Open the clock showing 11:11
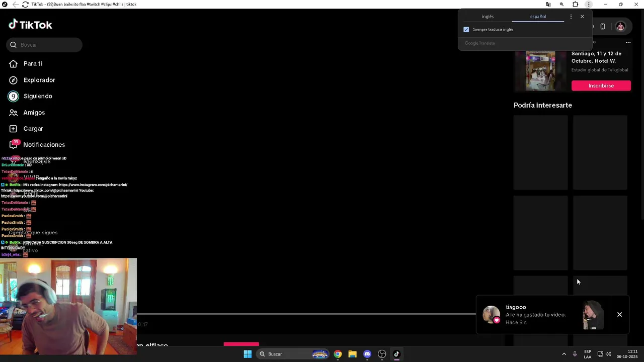 click(627, 354)
